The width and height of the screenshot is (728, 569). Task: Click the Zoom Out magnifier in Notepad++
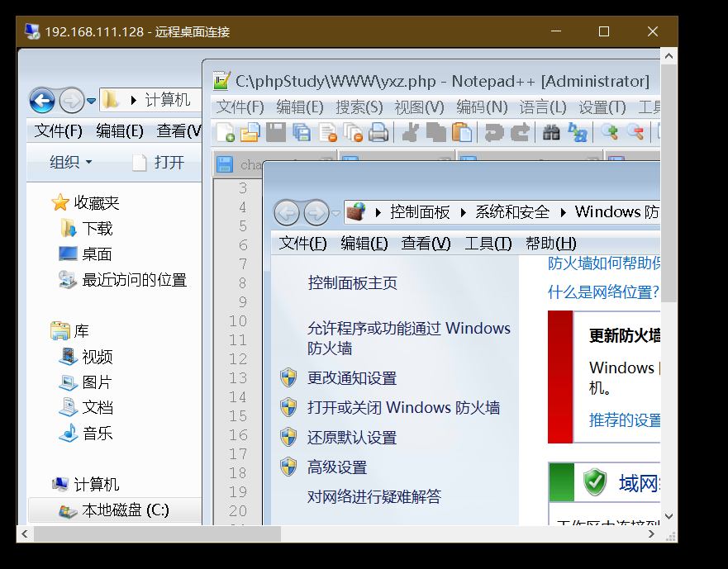point(635,132)
